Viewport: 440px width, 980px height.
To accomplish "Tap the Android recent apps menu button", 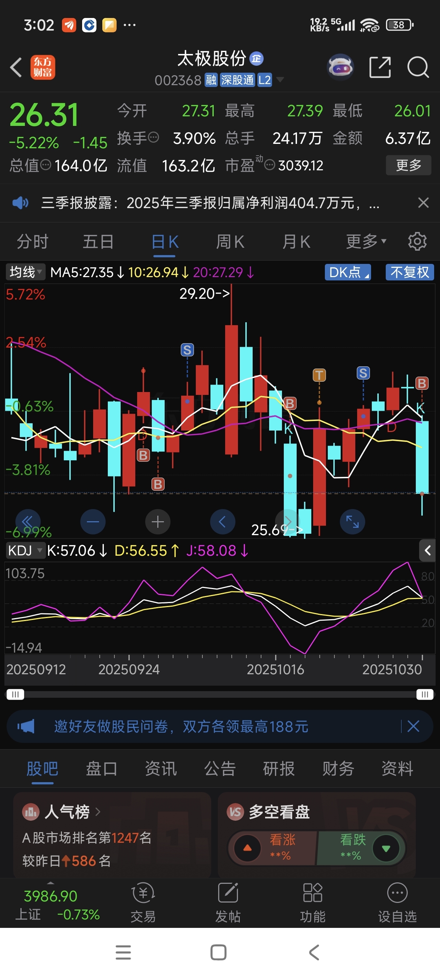I will (124, 952).
